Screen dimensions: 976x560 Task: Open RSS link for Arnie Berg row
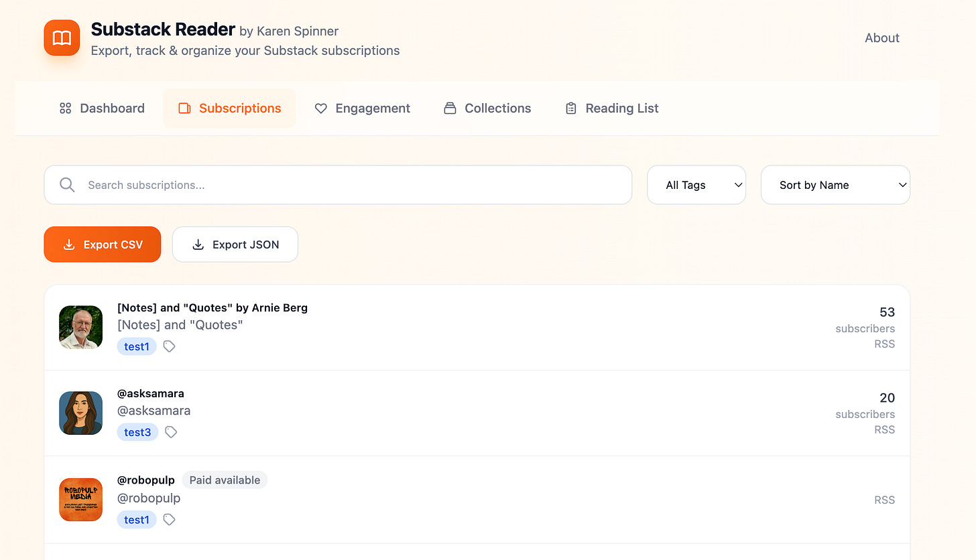tap(884, 344)
